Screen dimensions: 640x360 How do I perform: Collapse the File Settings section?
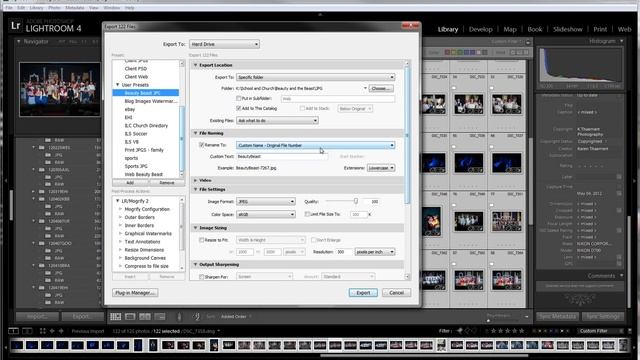point(196,189)
